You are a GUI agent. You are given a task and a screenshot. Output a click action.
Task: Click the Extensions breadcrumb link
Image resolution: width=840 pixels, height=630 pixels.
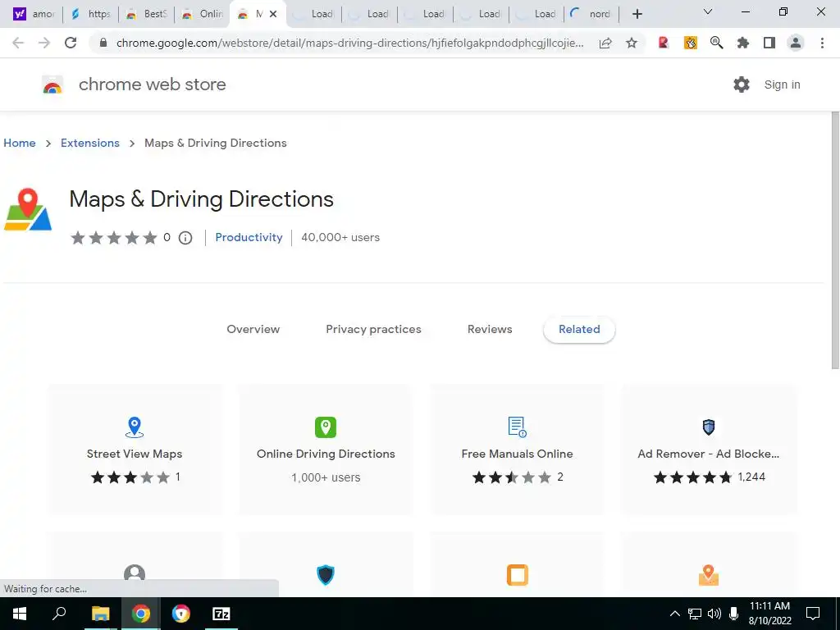coord(90,143)
